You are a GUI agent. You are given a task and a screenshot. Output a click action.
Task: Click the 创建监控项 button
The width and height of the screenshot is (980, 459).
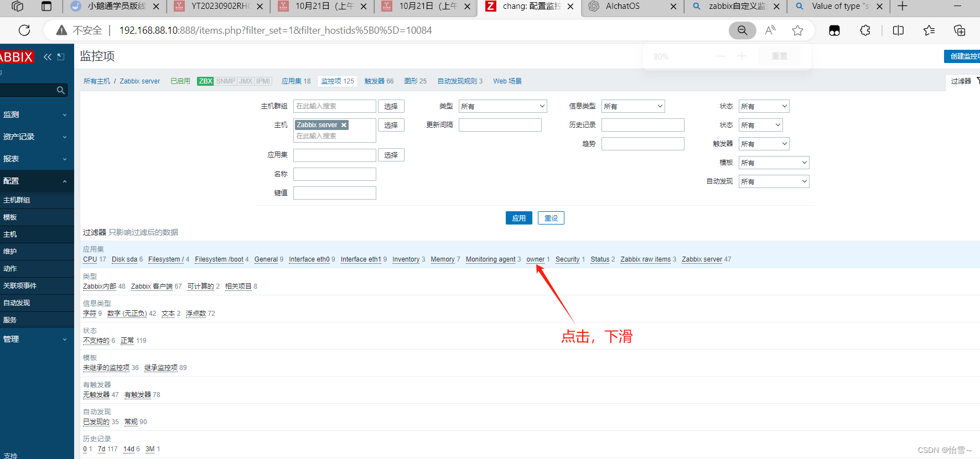(963, 56)
